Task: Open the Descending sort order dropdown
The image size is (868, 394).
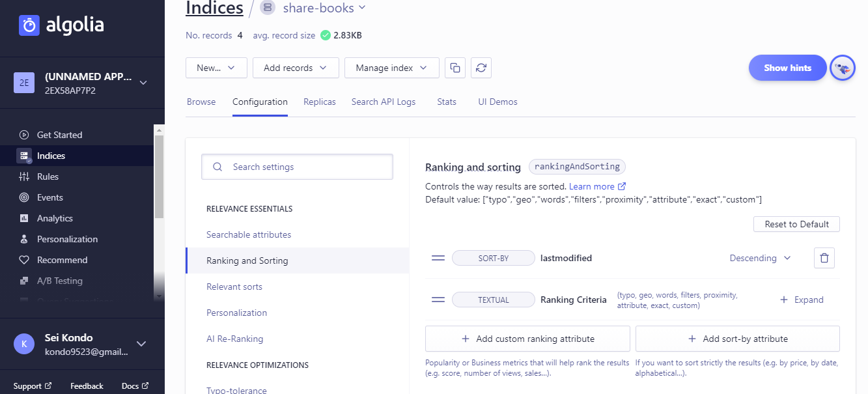Action: (x=760, y=258)
